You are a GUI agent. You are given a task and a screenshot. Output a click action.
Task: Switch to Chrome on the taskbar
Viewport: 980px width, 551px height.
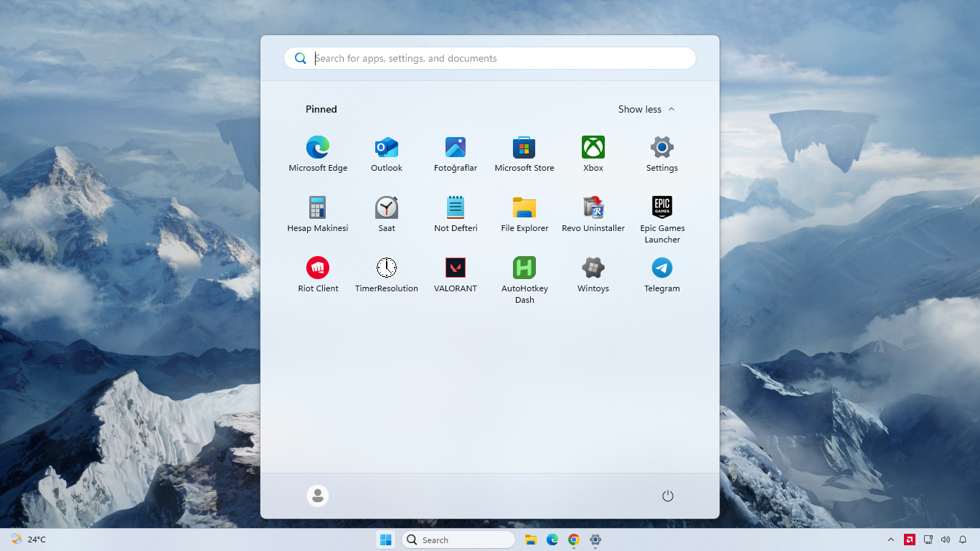point(574,540)
